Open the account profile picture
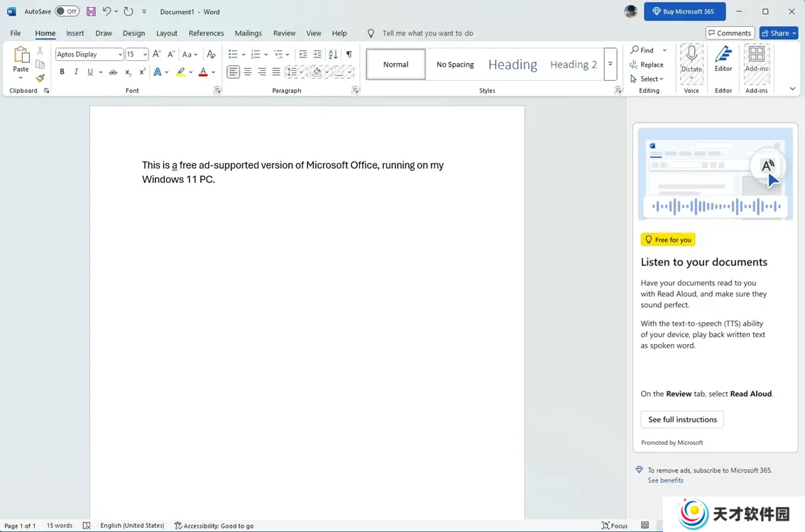 (x=631, y=11)
